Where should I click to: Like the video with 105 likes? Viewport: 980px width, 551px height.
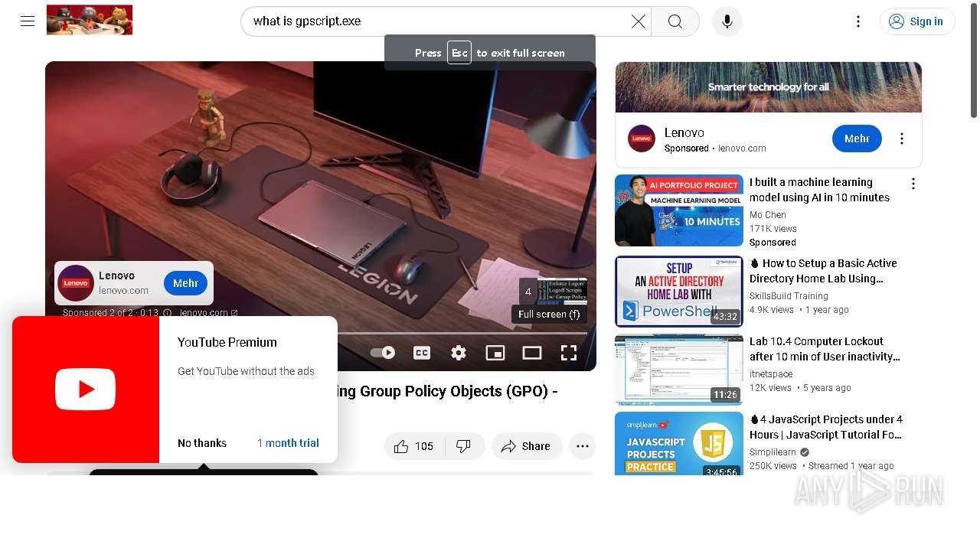(414, 446)
